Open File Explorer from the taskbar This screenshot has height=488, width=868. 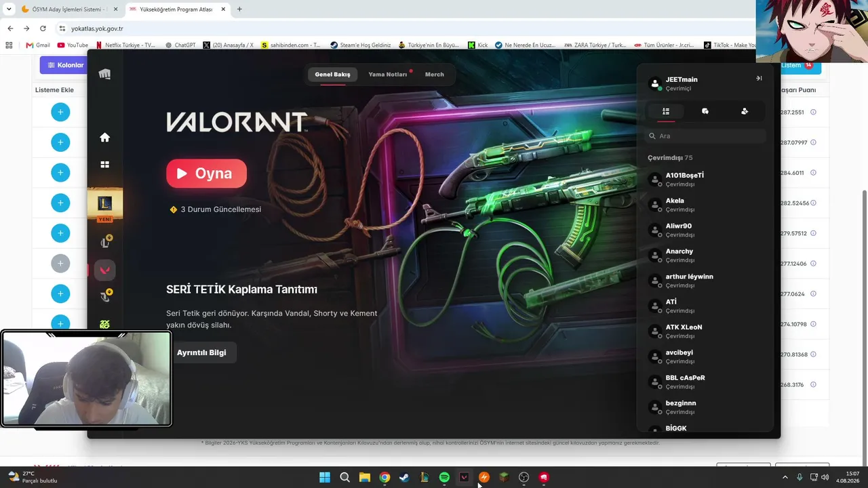click(x=365, y=477)
